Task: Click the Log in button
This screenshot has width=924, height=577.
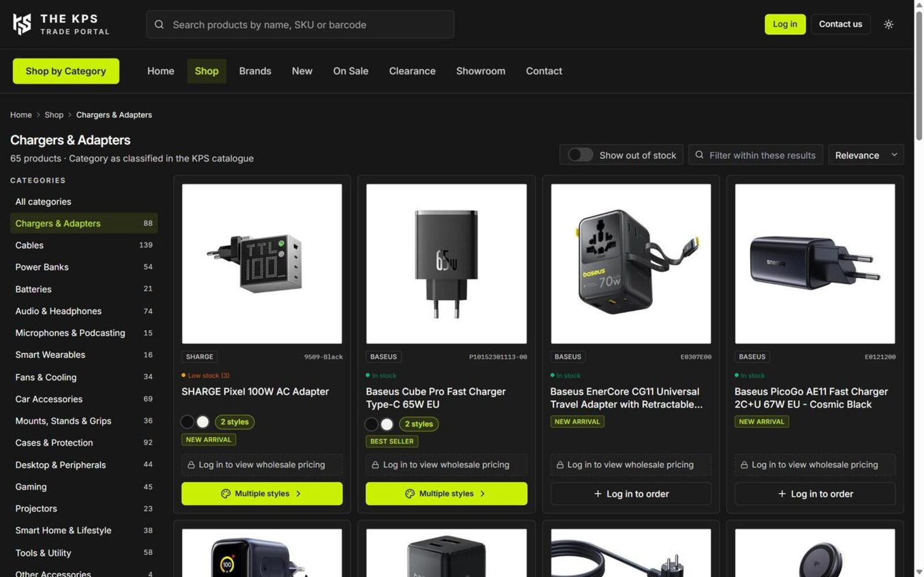Action: (785, 24)
